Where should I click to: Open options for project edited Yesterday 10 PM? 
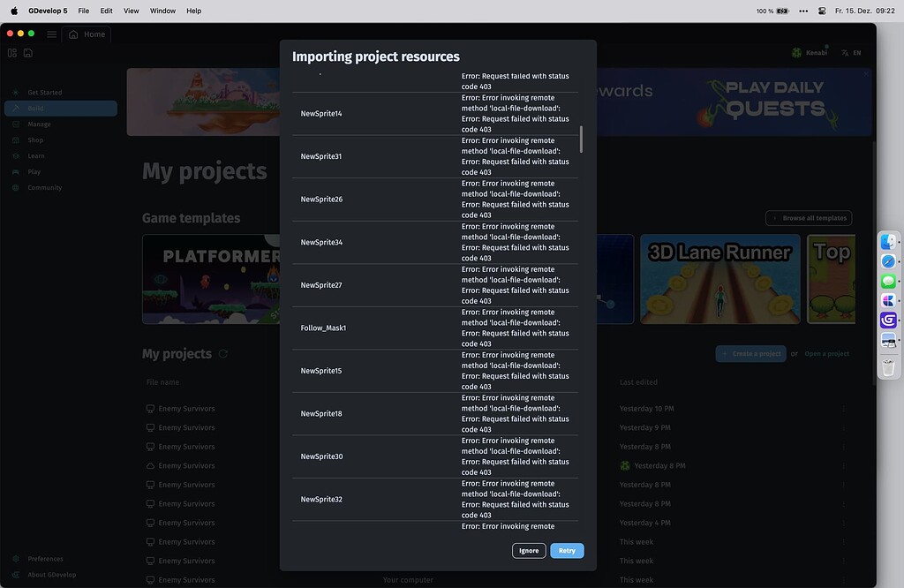tap(843, 409)
